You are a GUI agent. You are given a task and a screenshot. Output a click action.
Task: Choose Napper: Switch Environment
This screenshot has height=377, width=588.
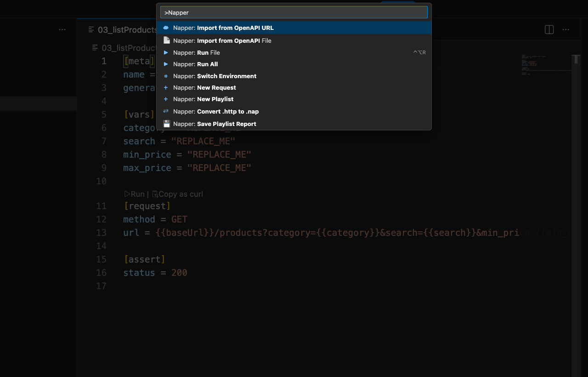click(294, 76)
